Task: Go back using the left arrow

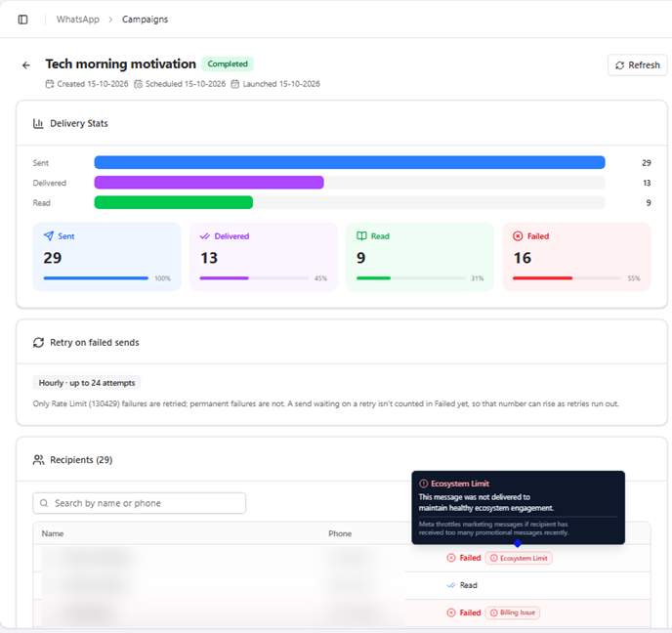Action: coord(26,65)
